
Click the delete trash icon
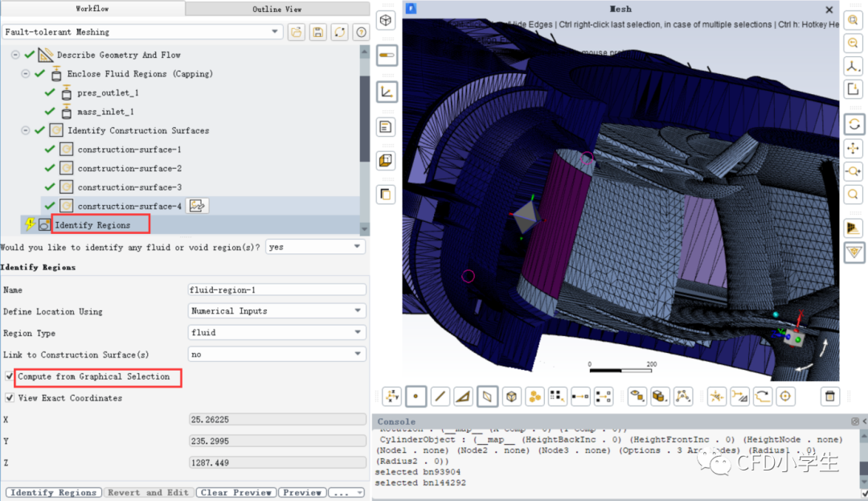click(829, 396)
